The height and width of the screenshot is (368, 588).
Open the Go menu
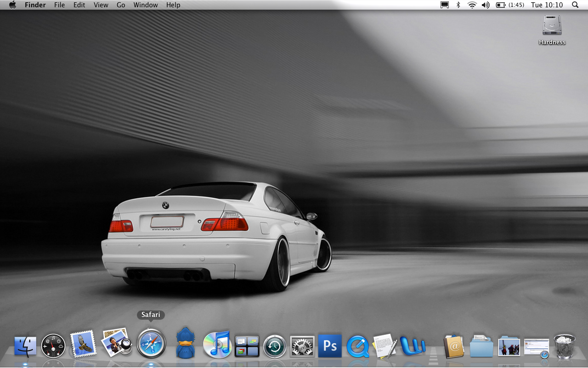[x=121, y=5]
